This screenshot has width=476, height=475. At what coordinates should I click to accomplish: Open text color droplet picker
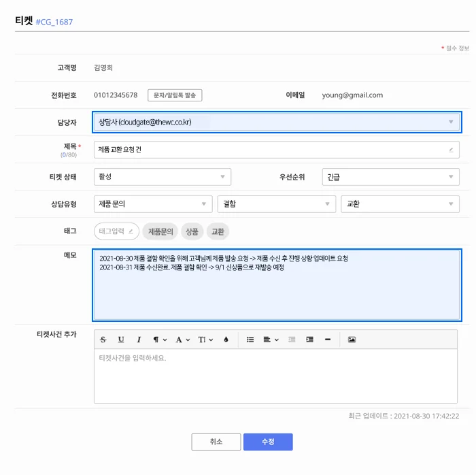(226, 340)
